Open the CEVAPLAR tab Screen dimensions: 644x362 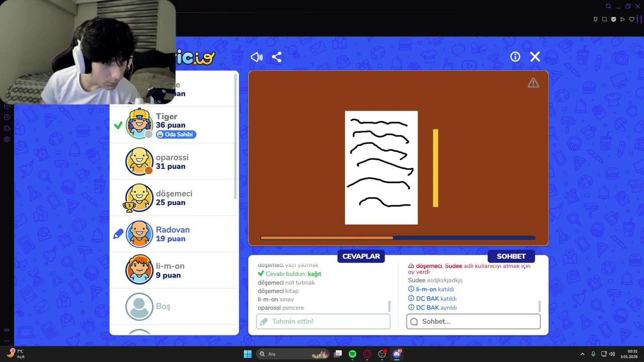coord(361,256)
